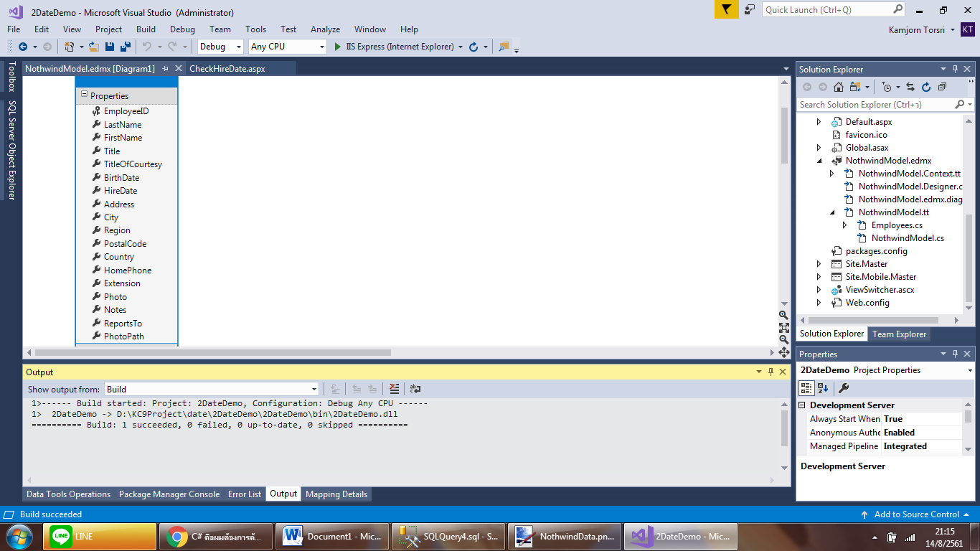
Task: Toggle Word Wrap in Output window
Action: pyautogui.click(x=415, y=389)
